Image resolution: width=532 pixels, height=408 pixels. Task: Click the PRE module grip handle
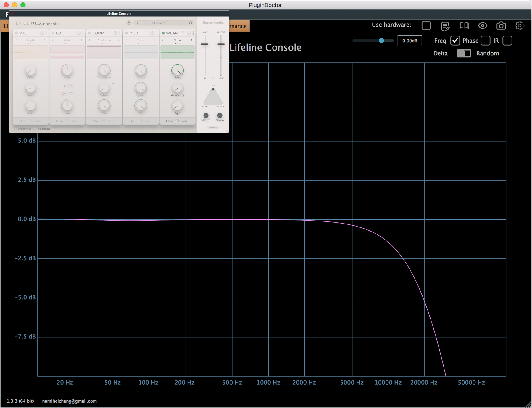(x=46, y=33)
